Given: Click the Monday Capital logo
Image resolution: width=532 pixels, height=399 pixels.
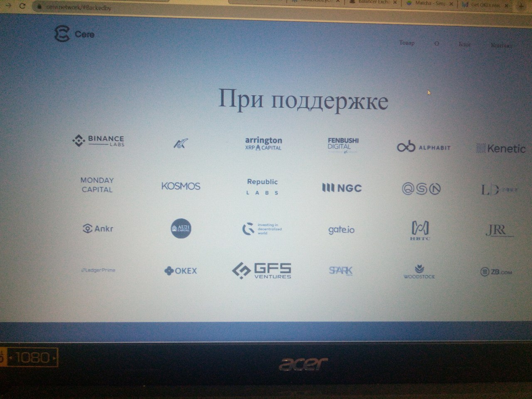Looking at the screenshot, I should point(97,185).
